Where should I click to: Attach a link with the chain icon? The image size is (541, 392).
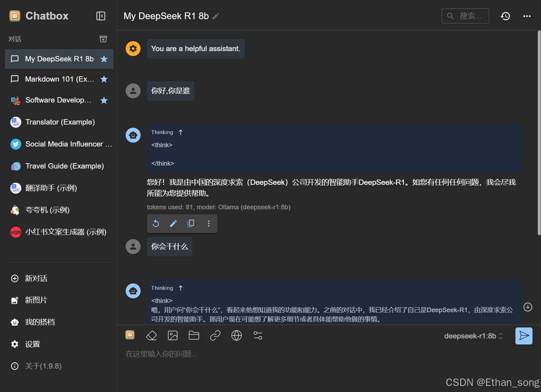pyautogui.click(x=215, y=335)
